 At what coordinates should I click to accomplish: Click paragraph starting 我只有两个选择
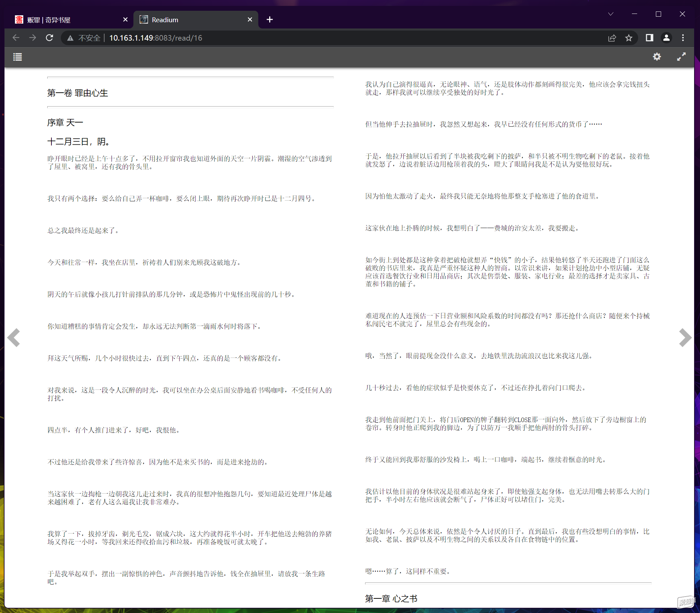pos(182,199)
